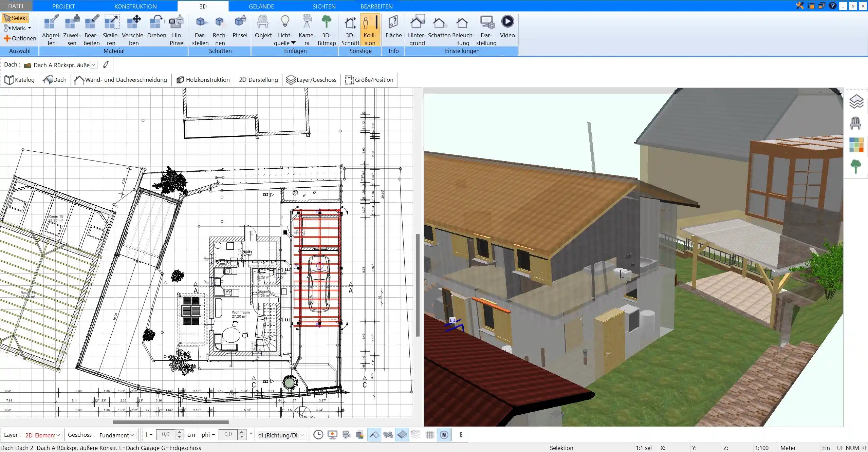This screenshot has width=868, height=452.
Task: Open the layers panel in right sidebar
Action: [856, 101]
